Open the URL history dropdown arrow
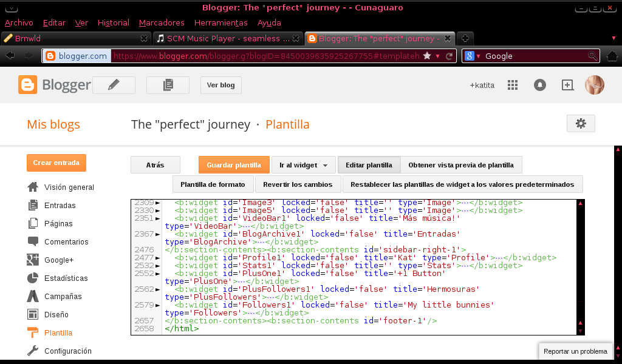Image resolution: width=622 pixels, height=364 pixels. [x=437, y=56]
